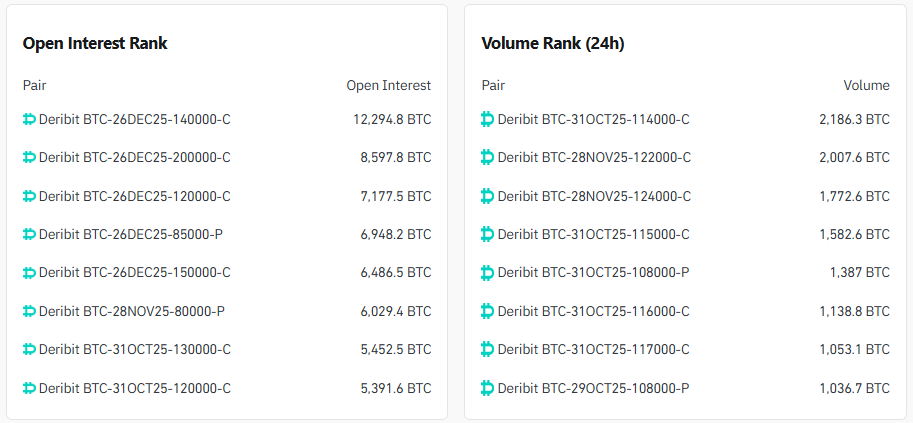Click Deribit icon beside BTC-31OCT25-108000-P
Screen dimensions: 913x423
[487, 272]
